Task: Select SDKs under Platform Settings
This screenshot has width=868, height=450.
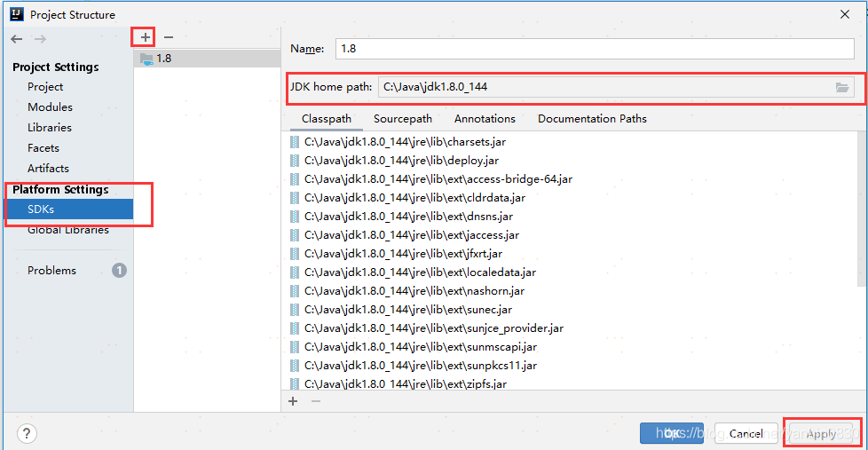Action: click(x=69, y=209)
